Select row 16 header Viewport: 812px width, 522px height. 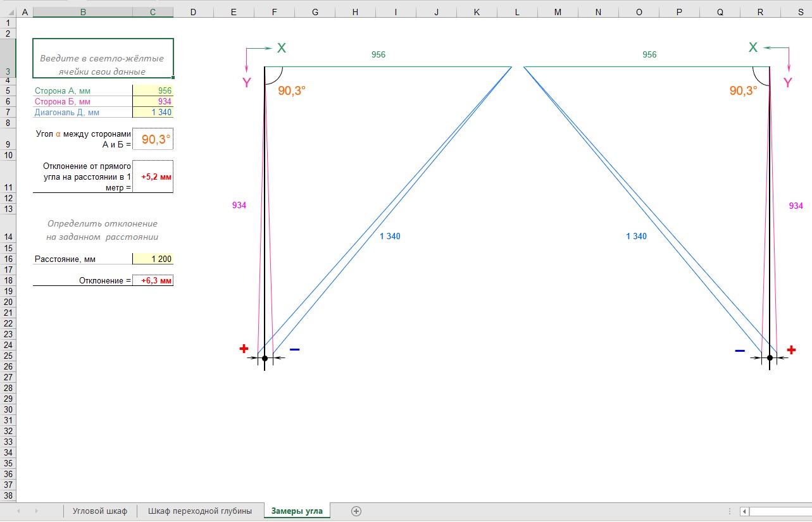(7, 259)
